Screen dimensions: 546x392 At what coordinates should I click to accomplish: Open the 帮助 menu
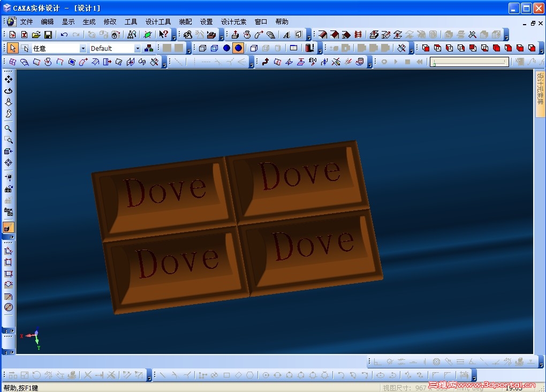282,22
